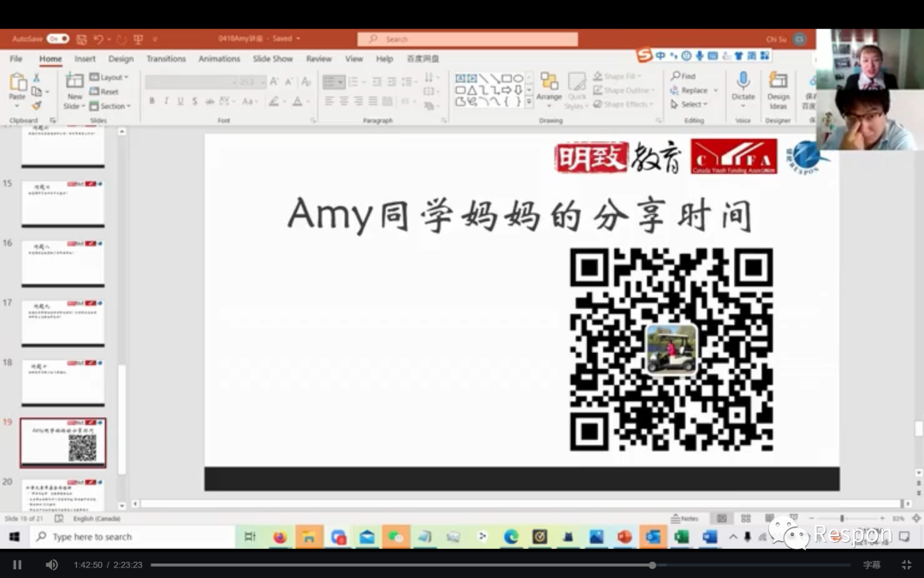The height and width of the screenshot is (578, 924).
Task: Select the right arrow shape
Action: tap(506, 90)
